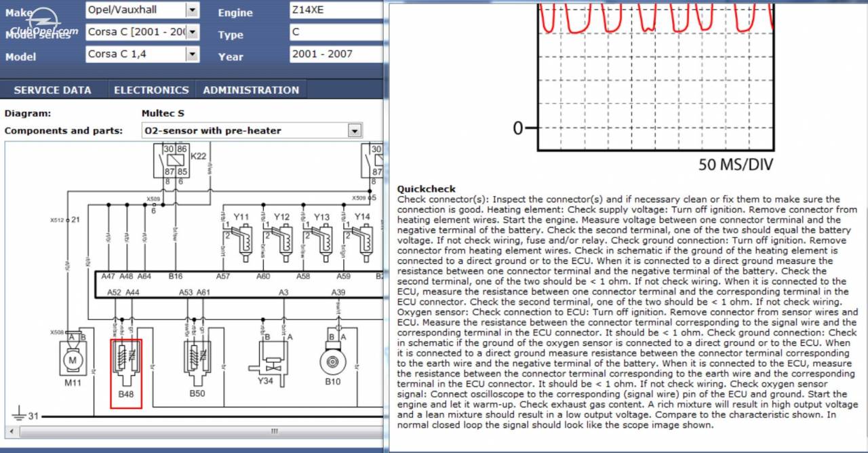Image resolution: width=868 pixels, height=453 pixels.
Task: Click the ECU pin label A60
Action: 263,277
